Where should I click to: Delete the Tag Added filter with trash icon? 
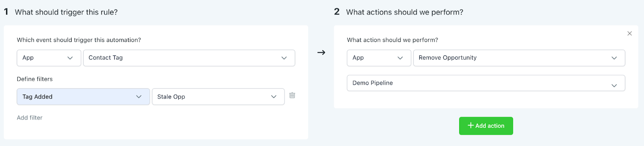(292, 95)
